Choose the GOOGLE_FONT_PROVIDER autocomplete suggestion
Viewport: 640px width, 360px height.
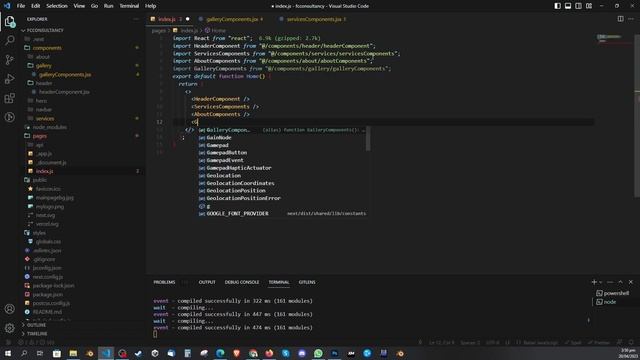tap(282, 213)
